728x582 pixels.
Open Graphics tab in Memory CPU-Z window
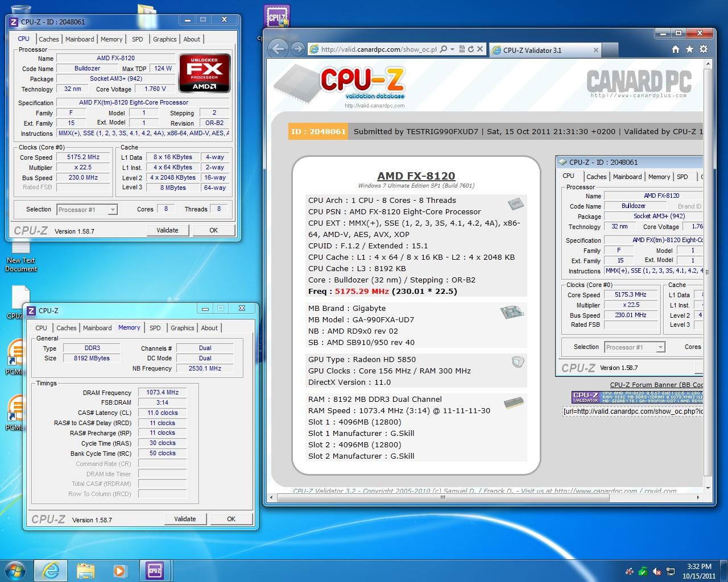[183, 328]
